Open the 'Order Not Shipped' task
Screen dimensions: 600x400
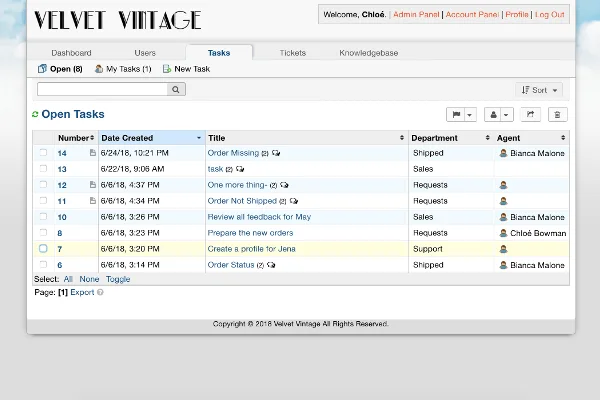[242, 201]
